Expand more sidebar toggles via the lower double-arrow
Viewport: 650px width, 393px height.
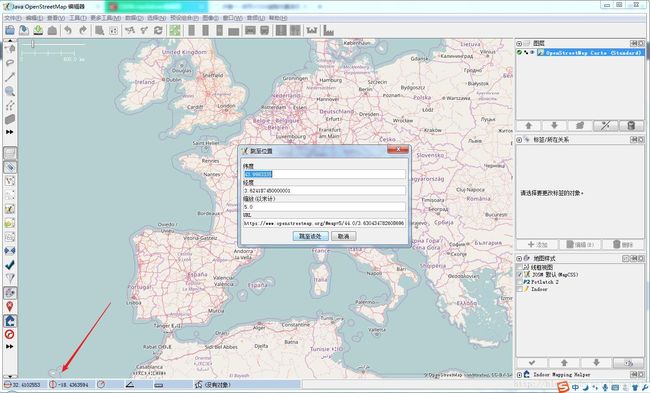[x=10, y=346]
